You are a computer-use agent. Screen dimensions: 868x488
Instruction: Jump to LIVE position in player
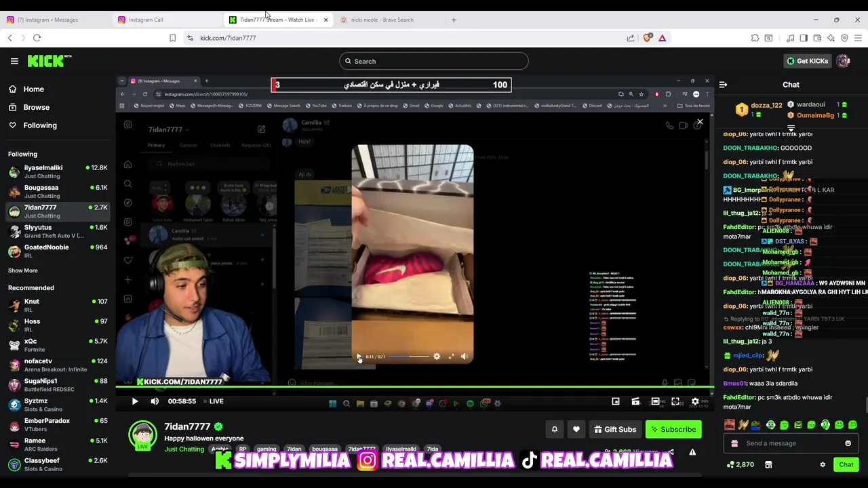213,401
